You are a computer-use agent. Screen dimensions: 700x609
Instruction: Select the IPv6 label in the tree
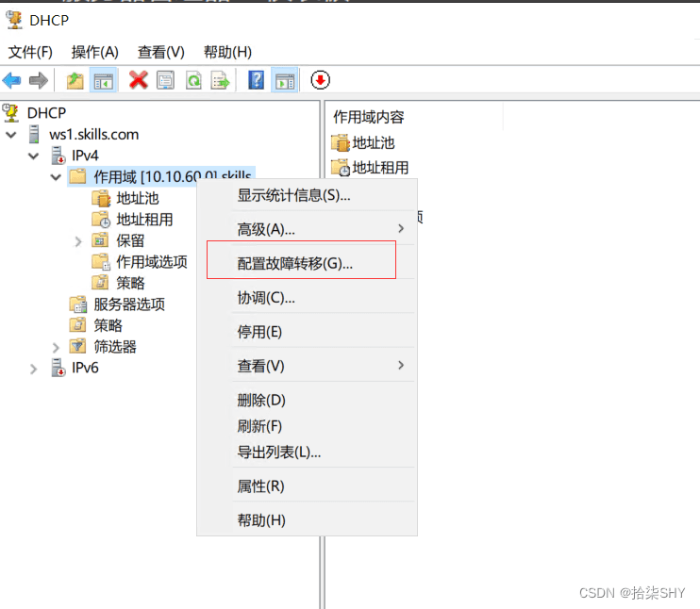click(x=85, y=368)
